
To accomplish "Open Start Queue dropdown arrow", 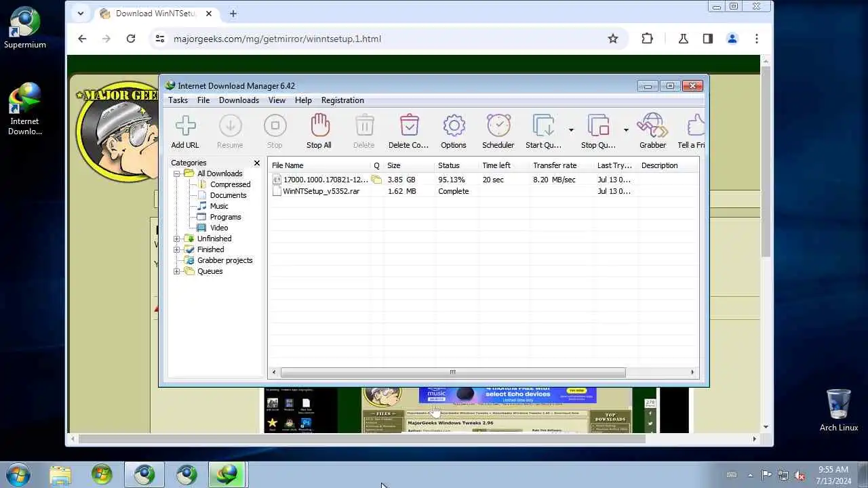I will tap(571, 130).
